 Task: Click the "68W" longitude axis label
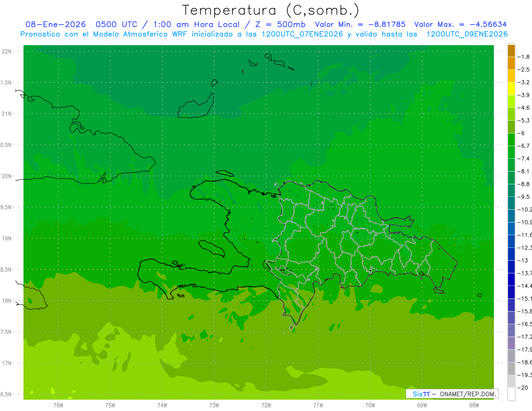point(474,405)
